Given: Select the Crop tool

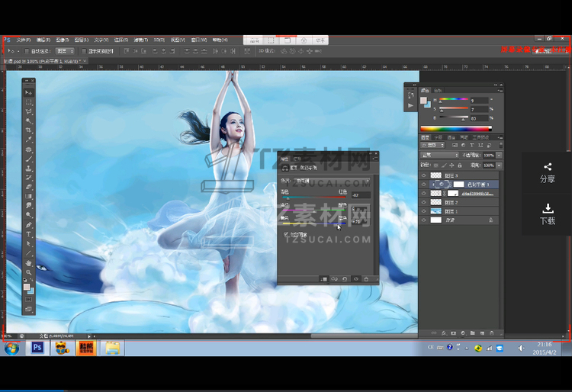Looking at the screenshot, I should (29, 130).
